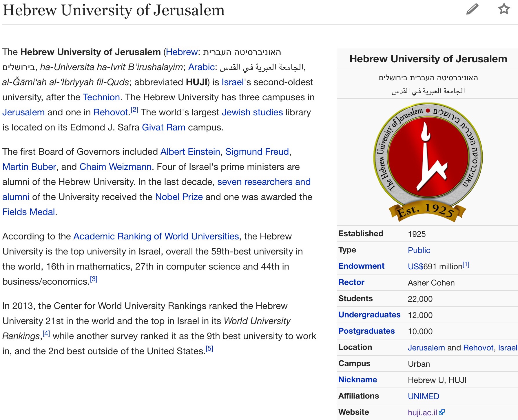The width and height of the screenshot is (518, 420).
Task: Open the Endowment link in the infobox
Action: point(361,266)
